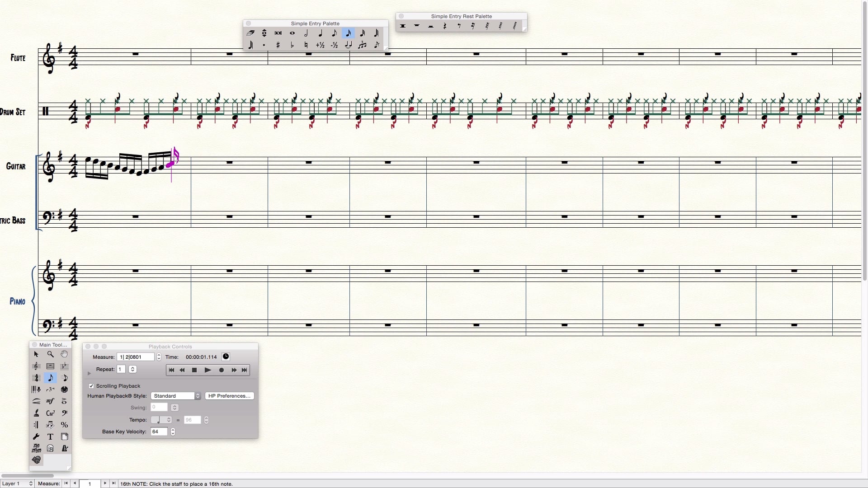The width and height of the screenshot is (868, 488).
Task: Expand the Playback Controls disclosure triangle
Action: [89, 373]
